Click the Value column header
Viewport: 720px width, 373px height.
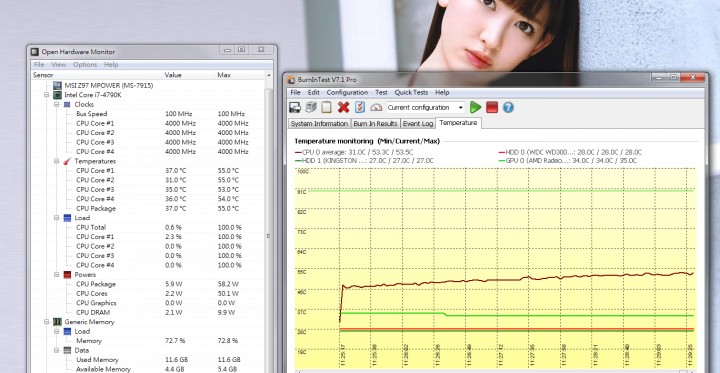(x=188, y=75)
